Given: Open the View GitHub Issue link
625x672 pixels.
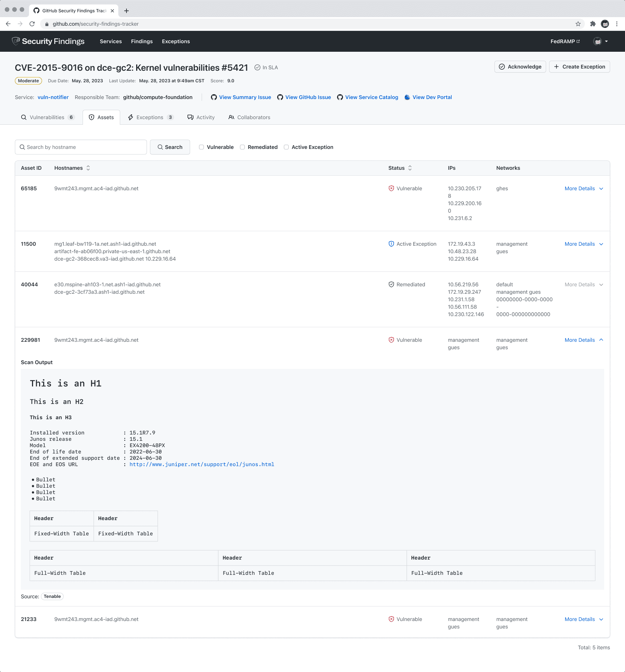Looking at the screenshot, I should 304,97.
